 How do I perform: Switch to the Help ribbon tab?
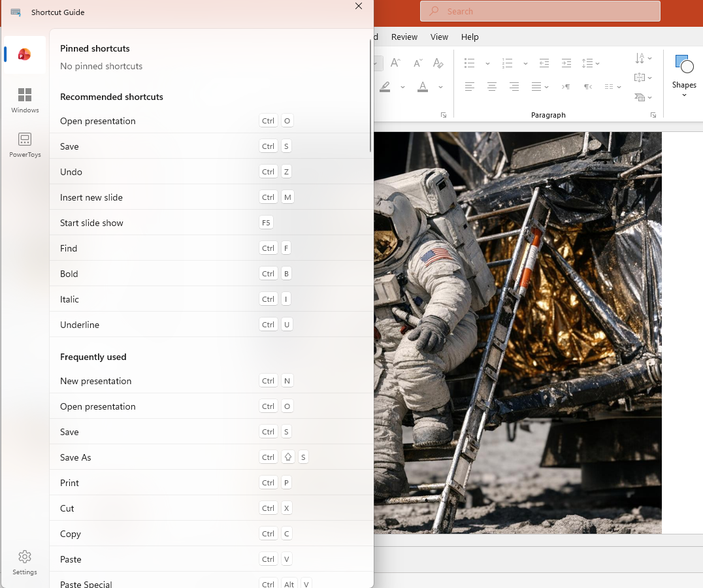tap(469, 37)
